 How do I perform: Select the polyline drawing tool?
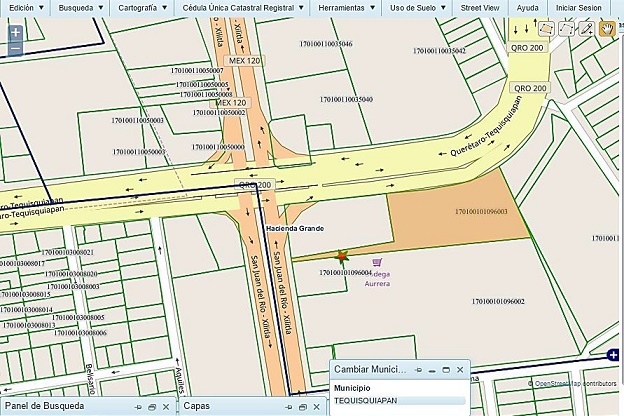pos(566,28)
